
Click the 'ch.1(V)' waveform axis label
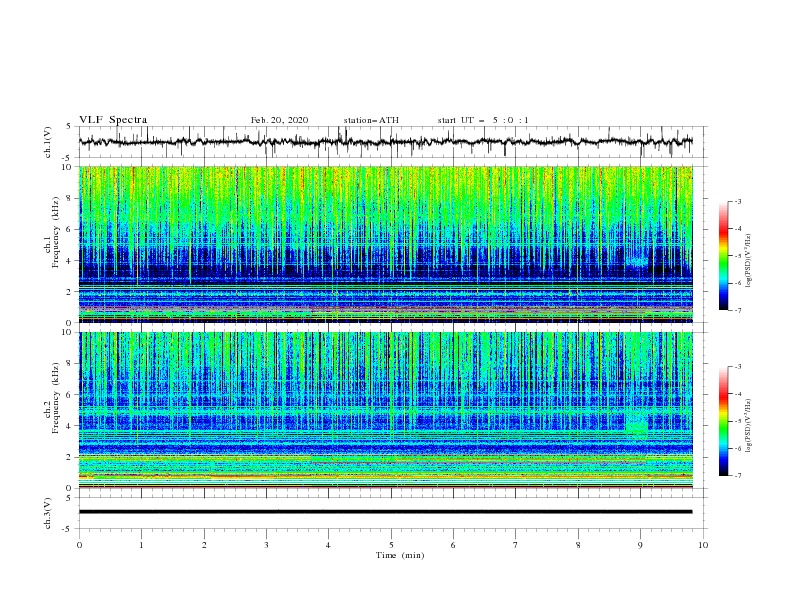[x=48, y=142]
